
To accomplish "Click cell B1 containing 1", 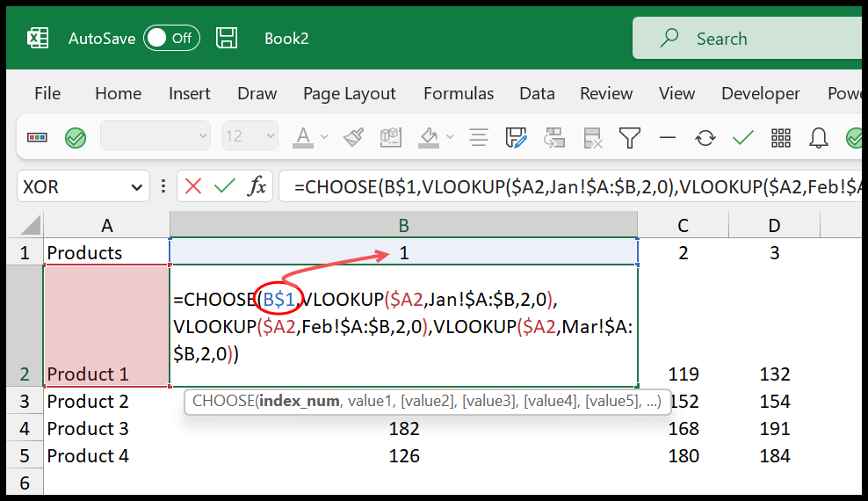I will click(403, 252).
